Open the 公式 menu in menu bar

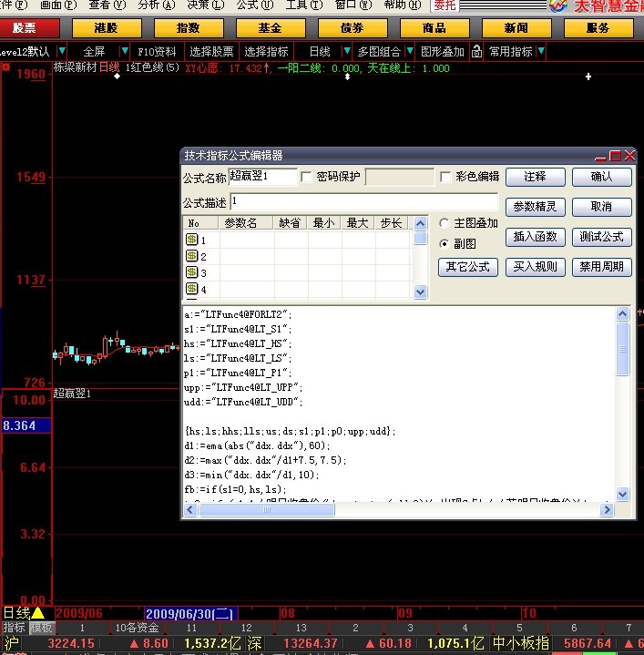[248, 5]
